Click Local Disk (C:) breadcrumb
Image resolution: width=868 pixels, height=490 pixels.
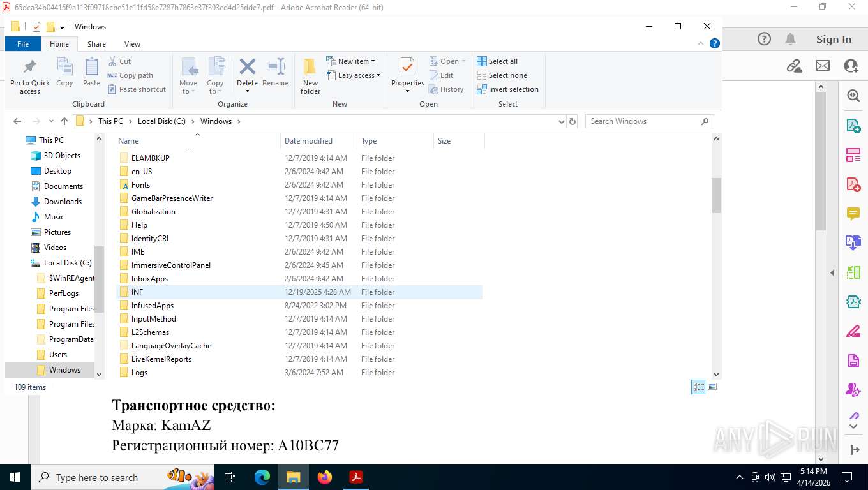(161, 121)
